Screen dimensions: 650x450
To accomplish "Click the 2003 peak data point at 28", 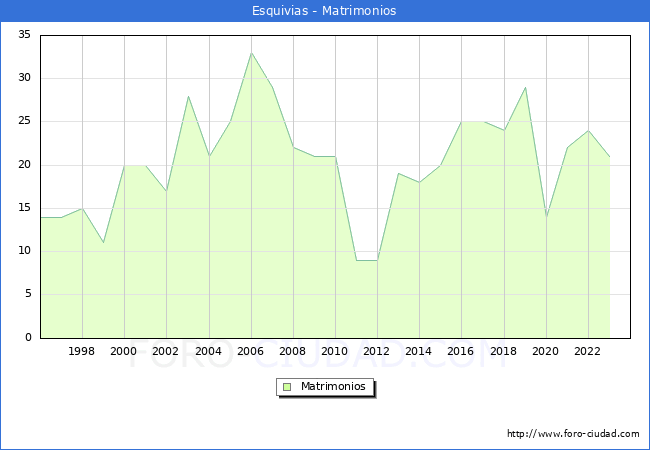I will point(188,96).
